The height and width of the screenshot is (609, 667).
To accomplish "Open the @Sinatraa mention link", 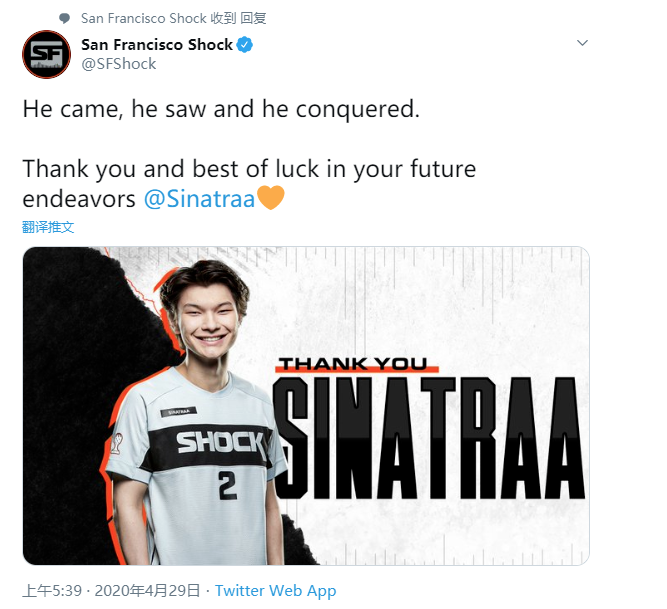I will [x=199, y=199].
